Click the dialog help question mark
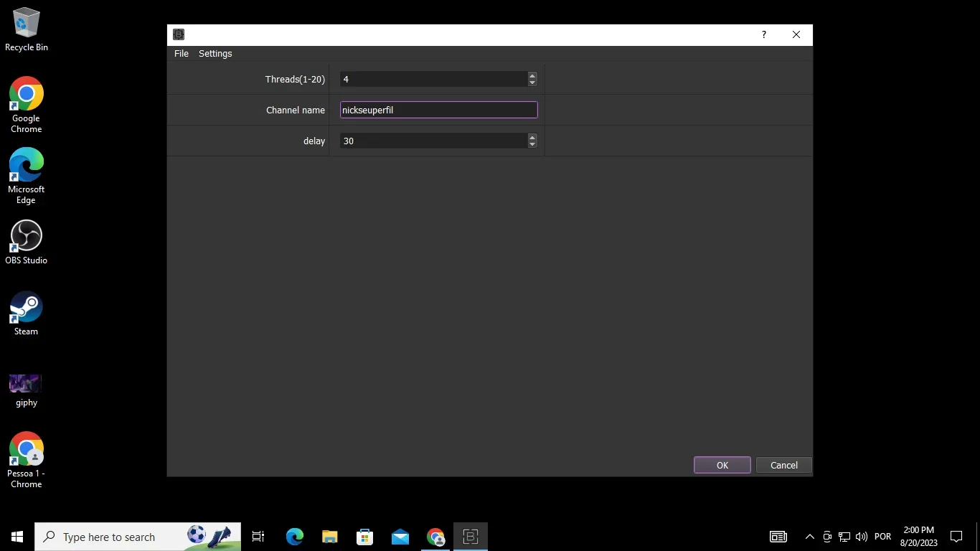Viewport: 980px width, 551px height. 764,34
